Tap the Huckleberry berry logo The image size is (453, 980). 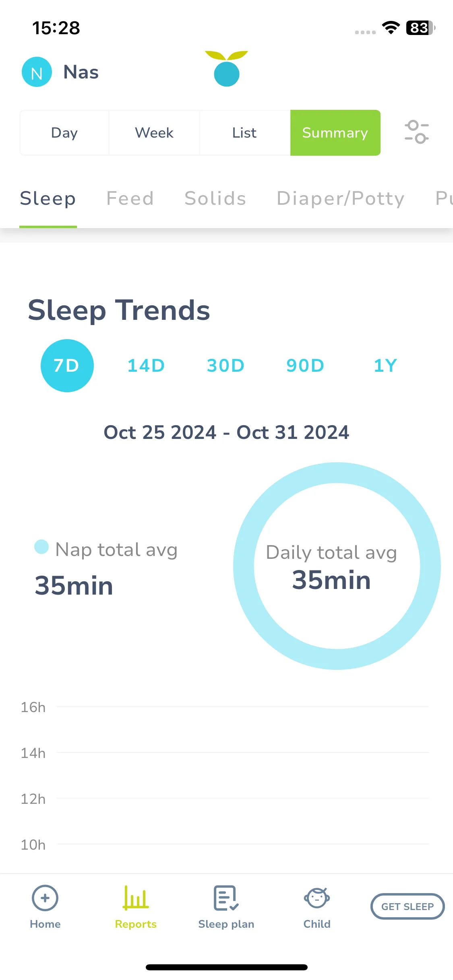(x=226, y=68)
